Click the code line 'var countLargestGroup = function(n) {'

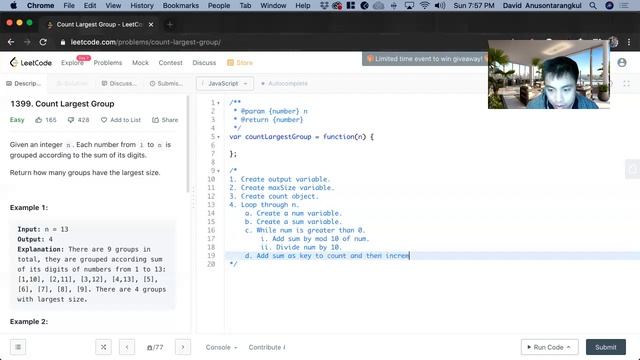click(x=301, y=137)
